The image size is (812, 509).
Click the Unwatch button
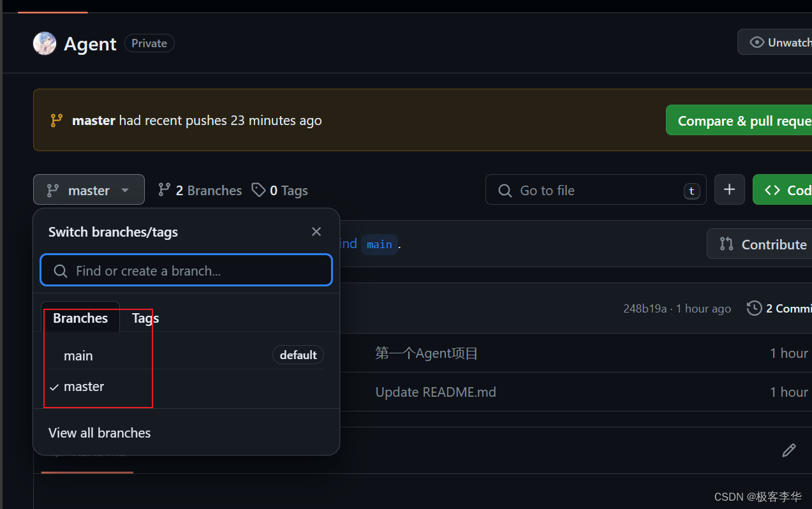point(775,42)
